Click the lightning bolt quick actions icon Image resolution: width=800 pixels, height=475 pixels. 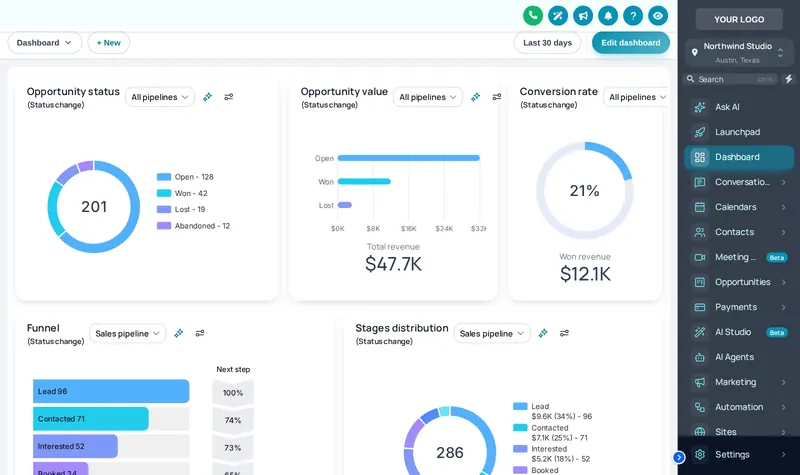[788, 79]
